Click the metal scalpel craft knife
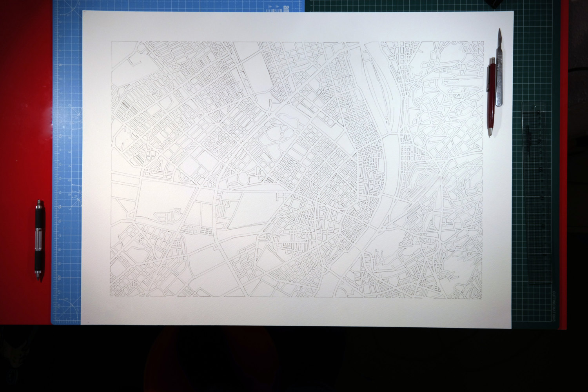 tap(499, 68)
